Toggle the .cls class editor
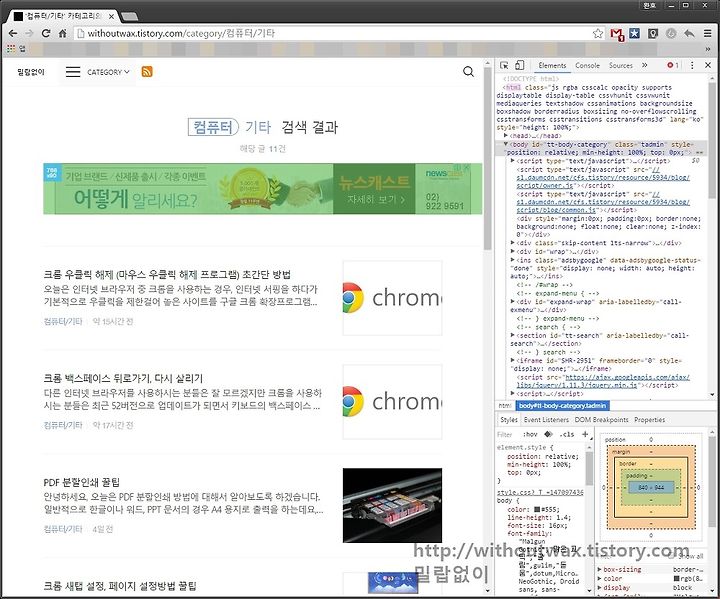 [x=567, y=434]
